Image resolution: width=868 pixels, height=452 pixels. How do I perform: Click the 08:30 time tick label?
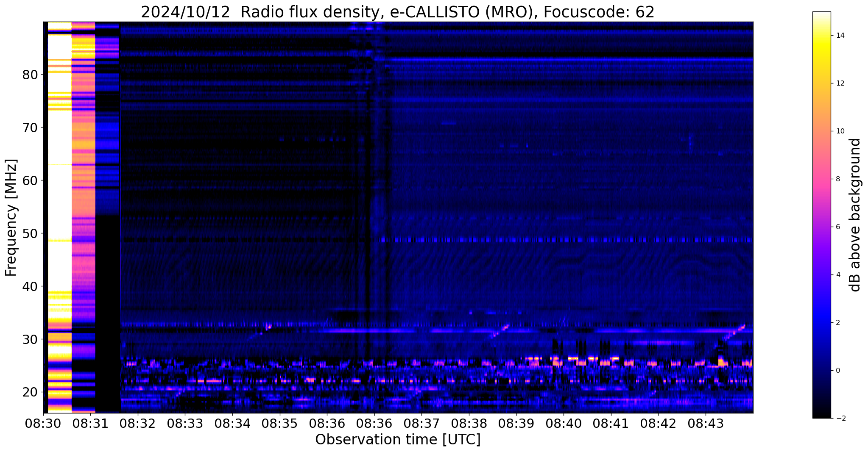point(43,423)
